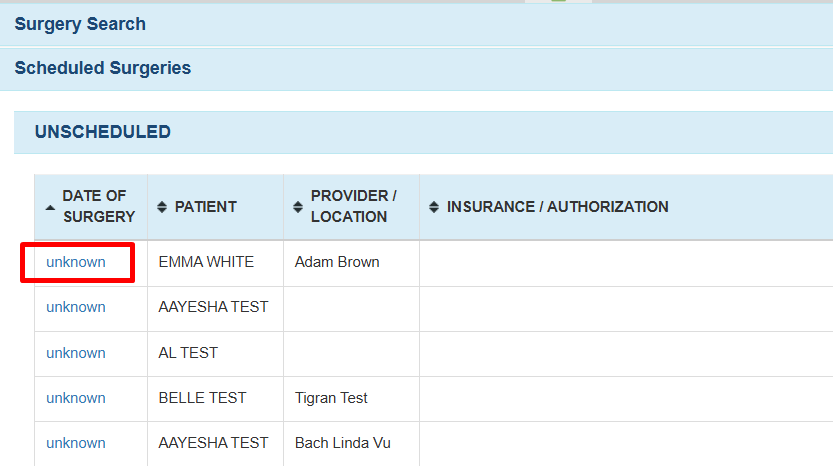This screenshot has height=466, width=833.
Task: Select the AL TEST patient cell
Action: click(x=188, y=353)
